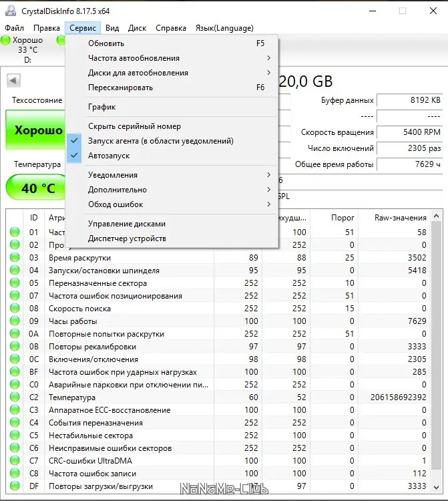Open the Вид menu

coord(112,28)
